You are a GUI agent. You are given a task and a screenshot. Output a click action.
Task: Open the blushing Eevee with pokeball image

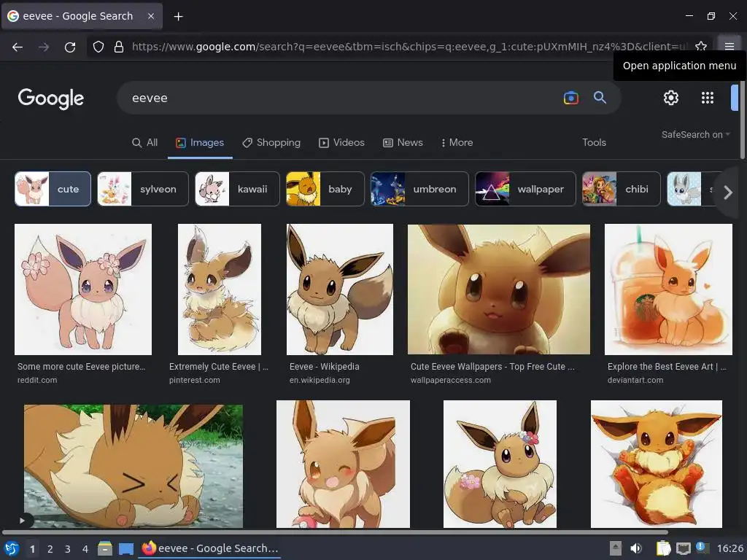pyautogui.click(x=343, y=464)
